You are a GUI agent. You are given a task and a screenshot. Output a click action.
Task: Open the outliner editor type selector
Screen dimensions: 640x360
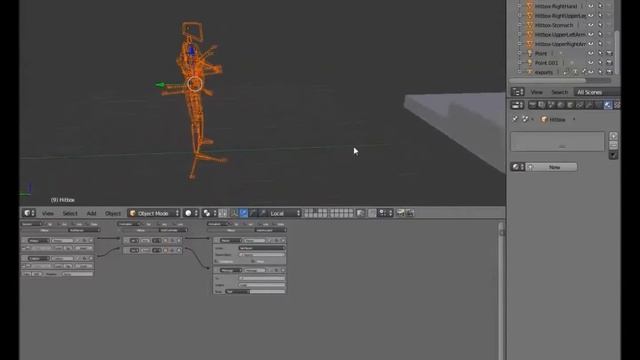coord(518,92)
